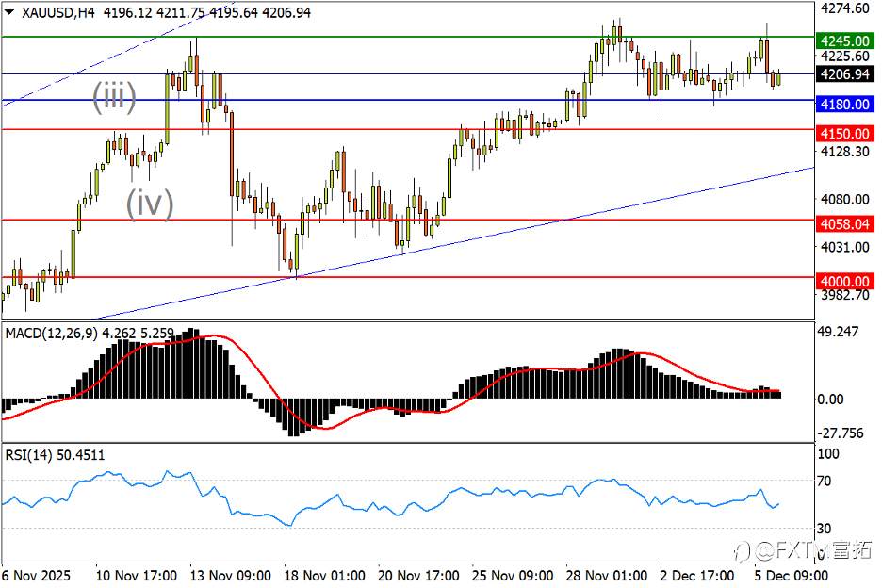This screenshot has width=882, height=588.
Task: Select the red 4000.00 price label
Action: click(844, 282)
